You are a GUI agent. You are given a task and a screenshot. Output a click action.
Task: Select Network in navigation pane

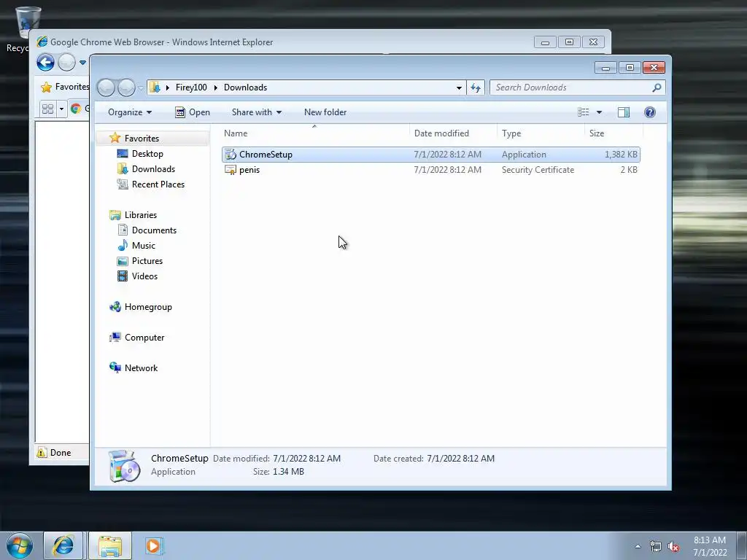tap(141, 368)
